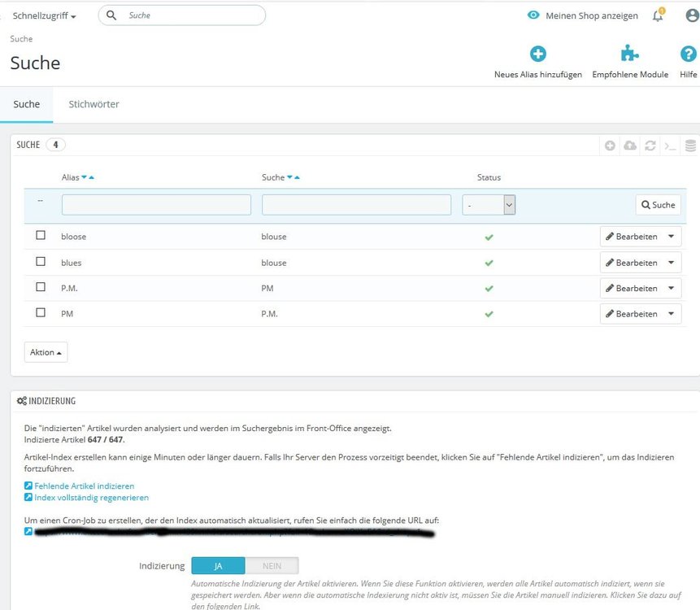Click the 'bloose' alias cell

[74, 237]
